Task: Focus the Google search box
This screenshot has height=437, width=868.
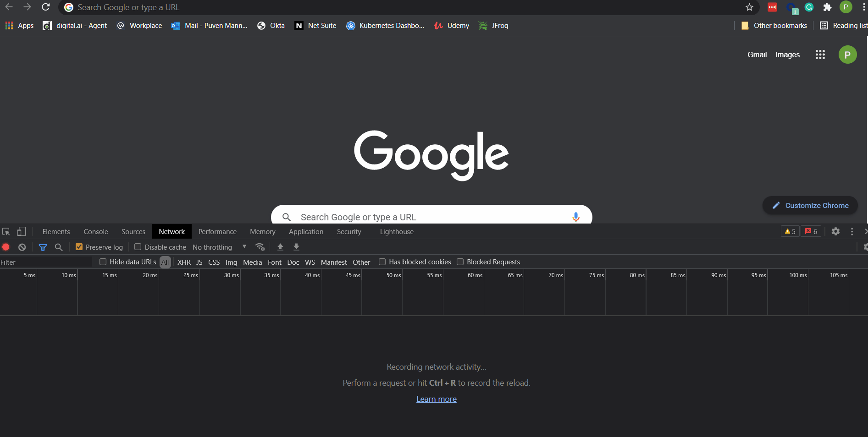Action: point(431,214)
